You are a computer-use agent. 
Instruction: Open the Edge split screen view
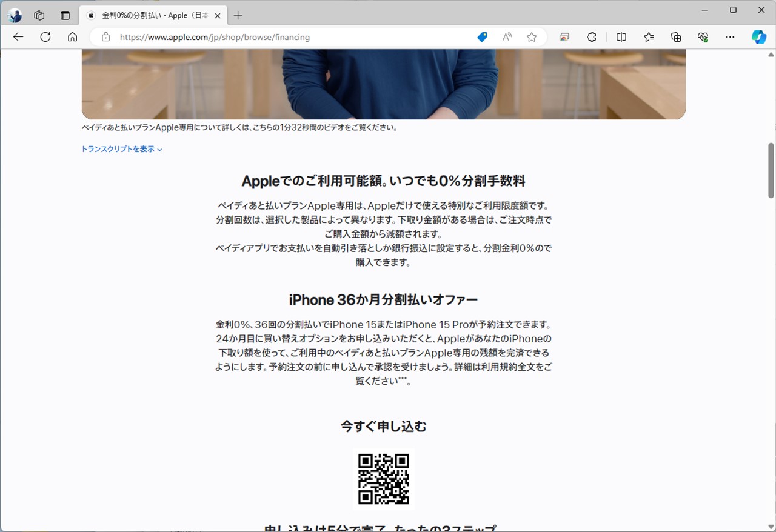coord(621,37)
